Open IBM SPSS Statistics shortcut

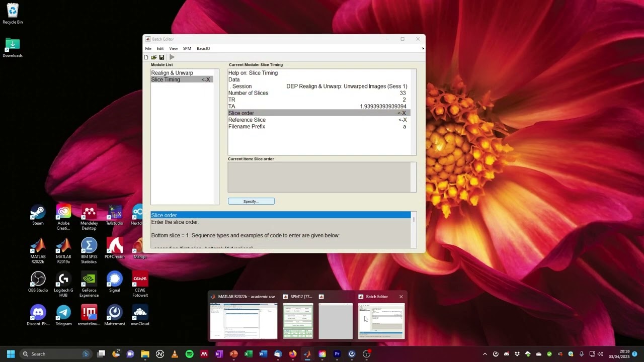pyautogui.click(x=89, y=251)
